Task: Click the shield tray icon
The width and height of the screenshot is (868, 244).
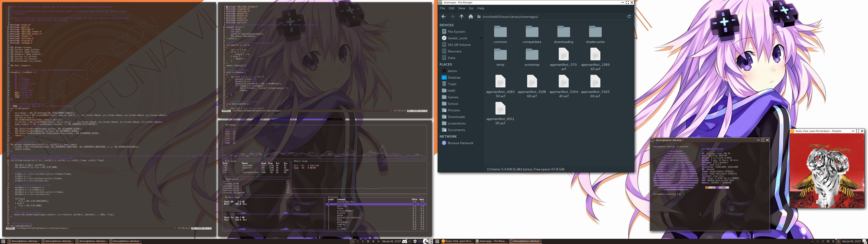Action: (x=415, y=241)
